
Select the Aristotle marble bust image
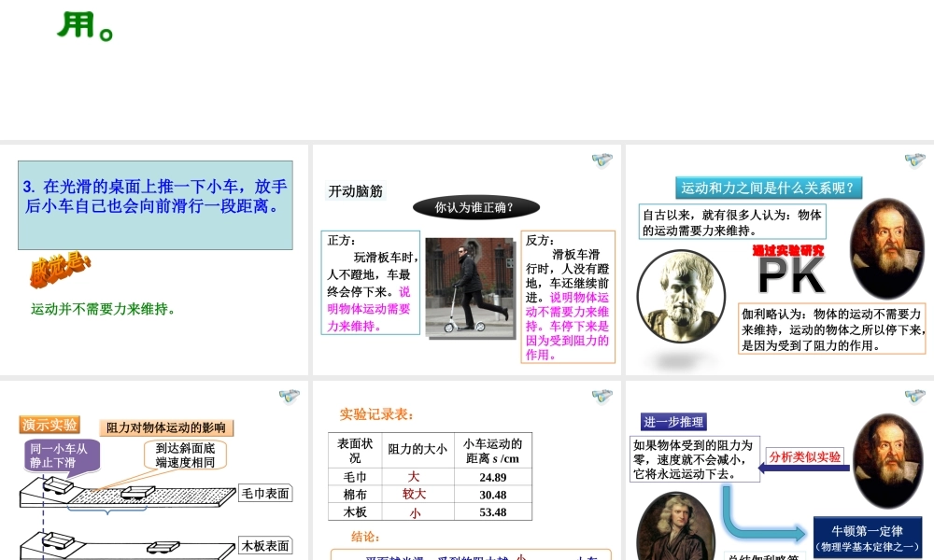681,296
